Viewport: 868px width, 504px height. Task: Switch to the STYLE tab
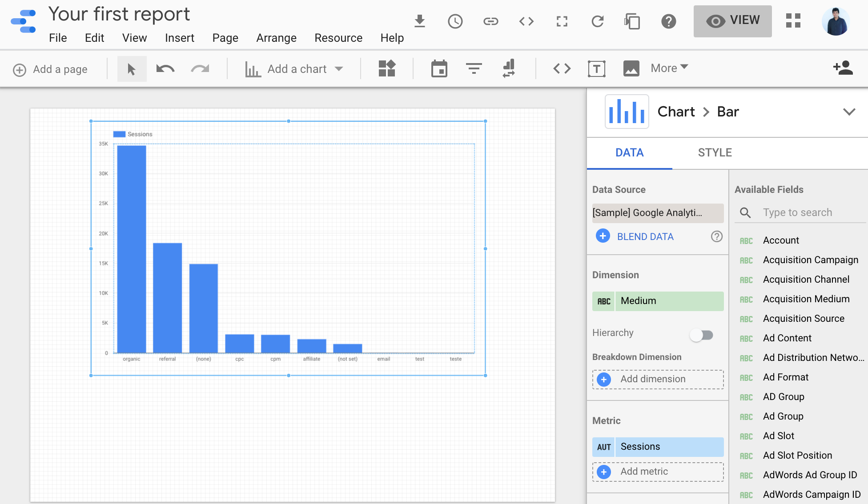pos(714,152)
